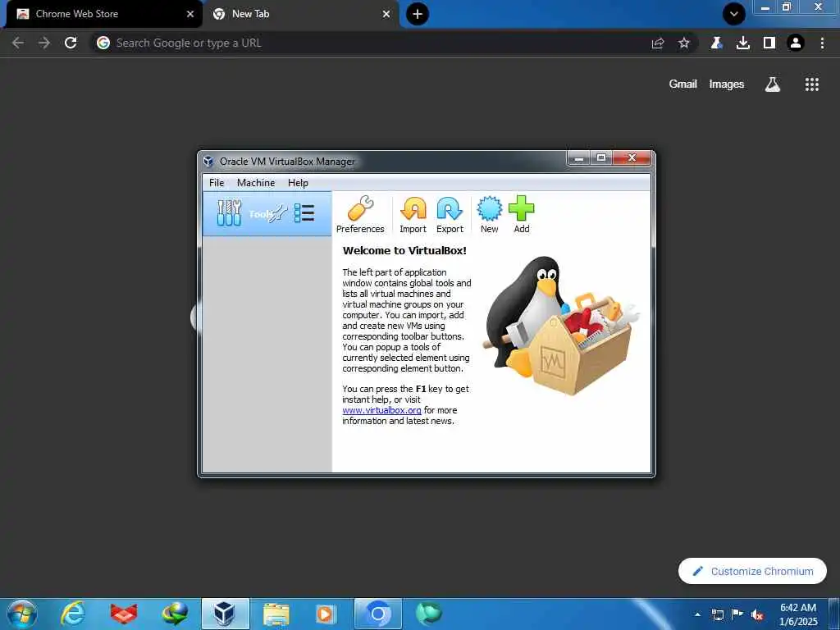
Task: Open the Google apps grid
Action: 811,84
